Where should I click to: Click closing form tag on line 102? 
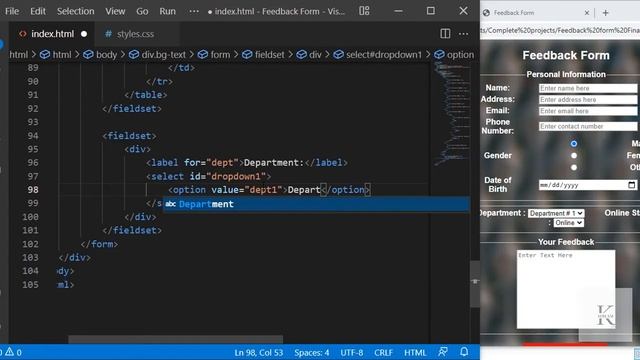pyautogui.click(x=99, y=244)
